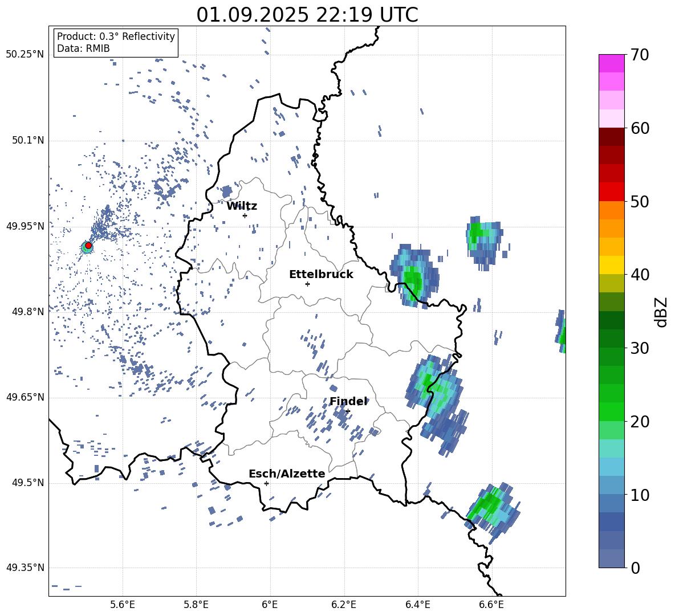Click the 50.1°N latitude label

pyautogui.click(x=28, y=140)
